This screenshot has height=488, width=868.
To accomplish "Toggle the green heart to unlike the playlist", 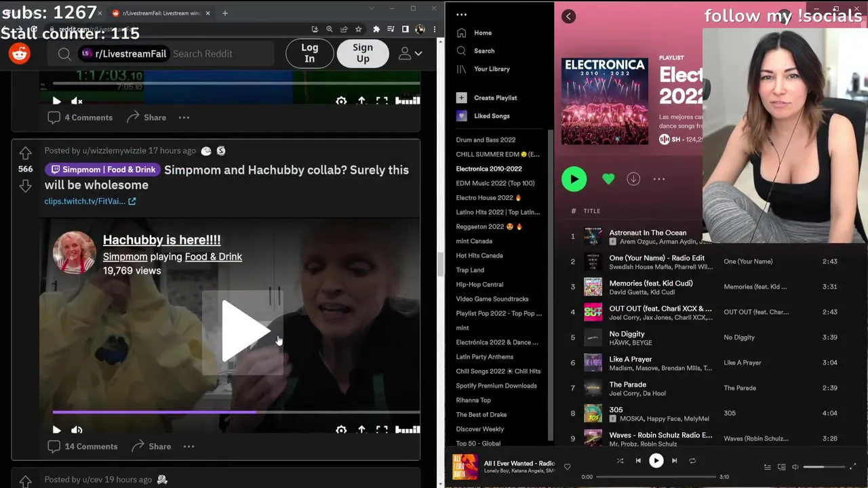I will 608,179.
